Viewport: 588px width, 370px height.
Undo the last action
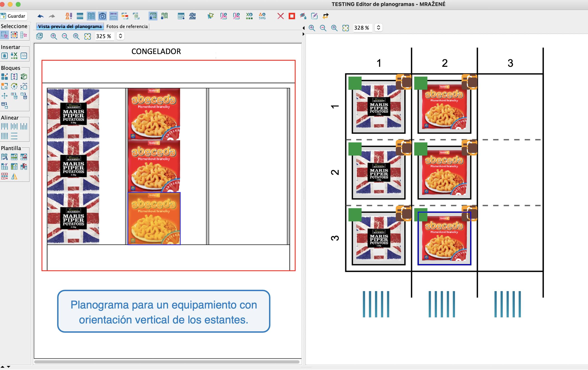(x=40, y=16)
